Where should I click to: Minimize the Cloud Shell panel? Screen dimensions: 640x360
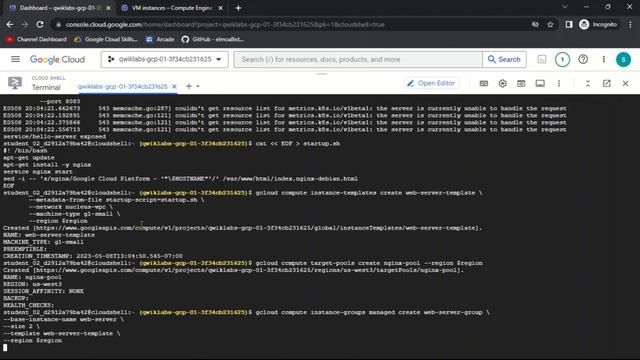coord(588,83)
